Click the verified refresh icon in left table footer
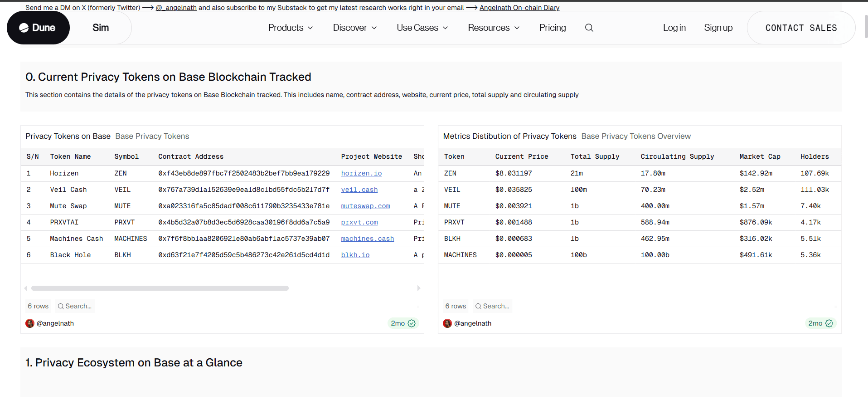 click(412, 323)
